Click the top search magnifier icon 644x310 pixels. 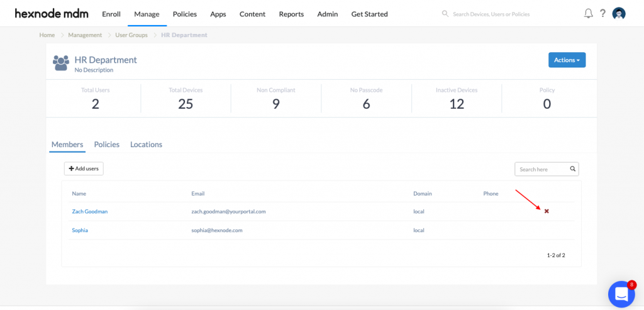click(445, 14)
